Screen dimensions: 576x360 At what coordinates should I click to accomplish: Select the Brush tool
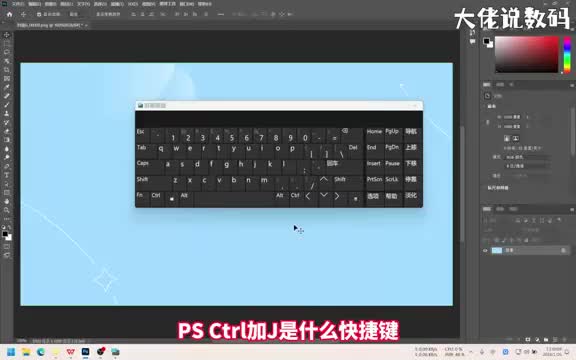point(7,105)
